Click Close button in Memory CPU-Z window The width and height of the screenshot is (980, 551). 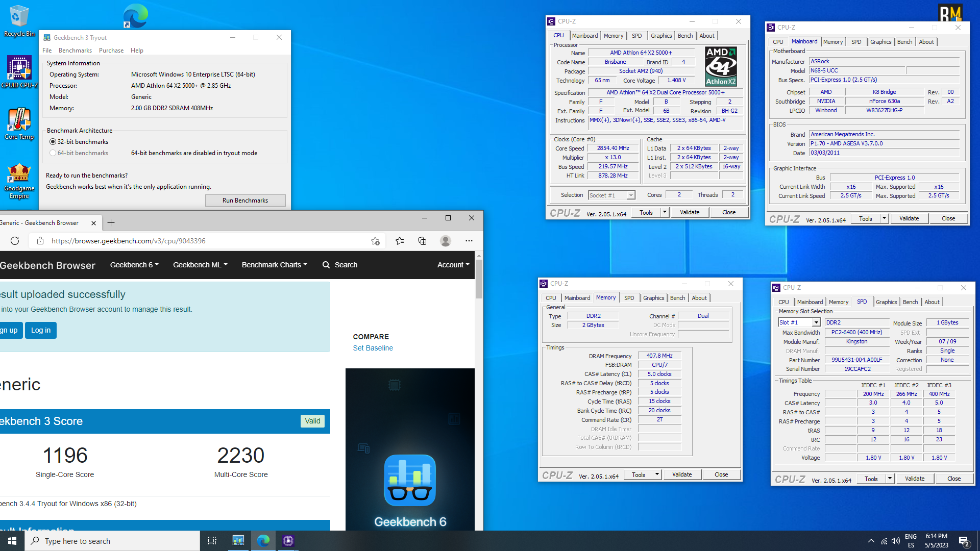point(721,474)
